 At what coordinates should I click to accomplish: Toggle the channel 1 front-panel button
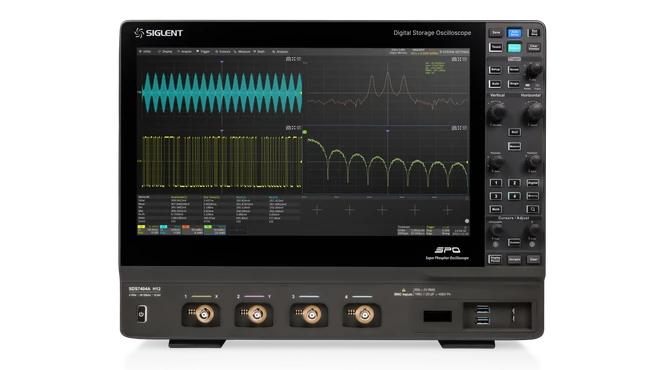(496, 183)
